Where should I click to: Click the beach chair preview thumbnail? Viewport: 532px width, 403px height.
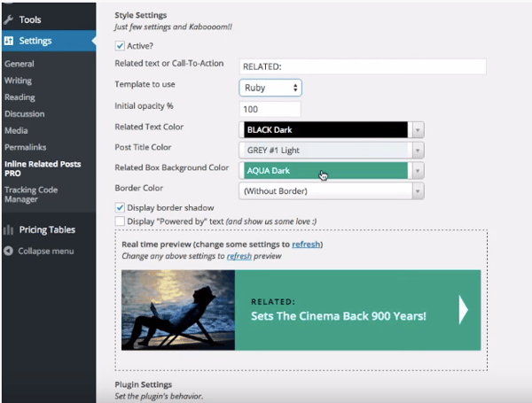click(x=178, y=309)
